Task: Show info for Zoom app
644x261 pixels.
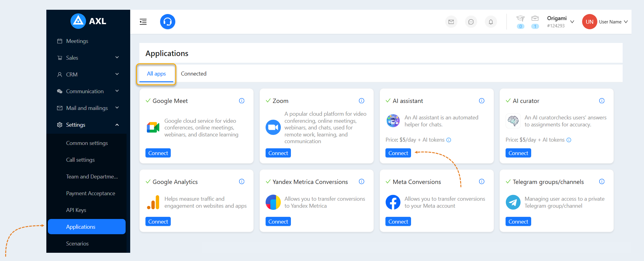Action: [362, 101]
